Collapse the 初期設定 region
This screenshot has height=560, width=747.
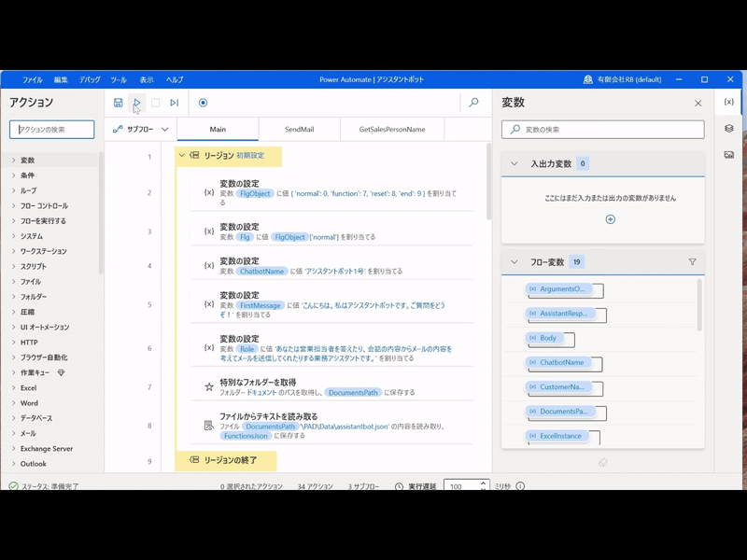[x=182, y=156]
